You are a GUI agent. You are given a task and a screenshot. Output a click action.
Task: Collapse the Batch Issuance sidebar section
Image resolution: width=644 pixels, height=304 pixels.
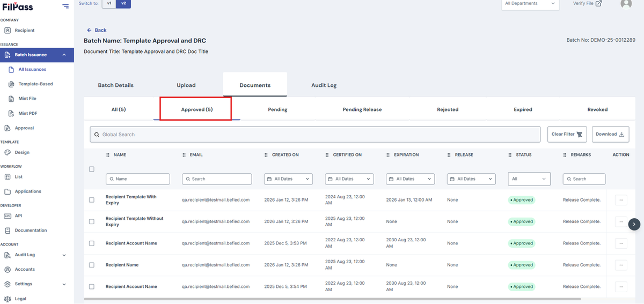37,55
